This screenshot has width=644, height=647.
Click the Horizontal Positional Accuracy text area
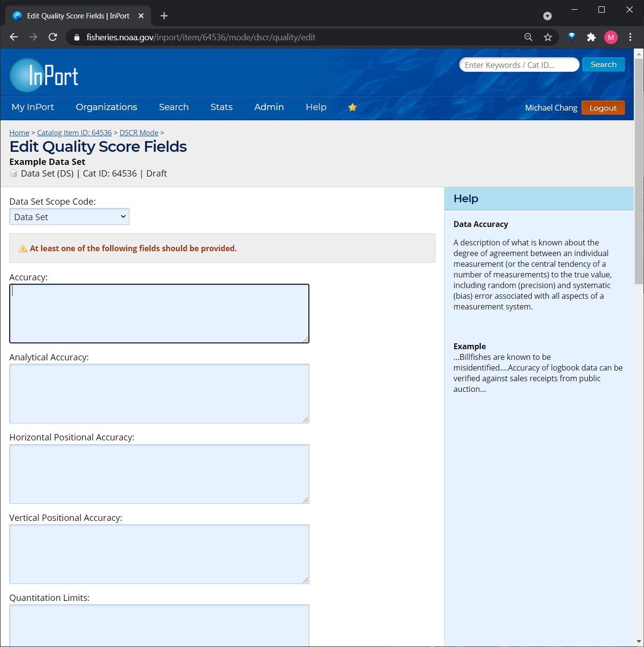click(x=159, y=474)
